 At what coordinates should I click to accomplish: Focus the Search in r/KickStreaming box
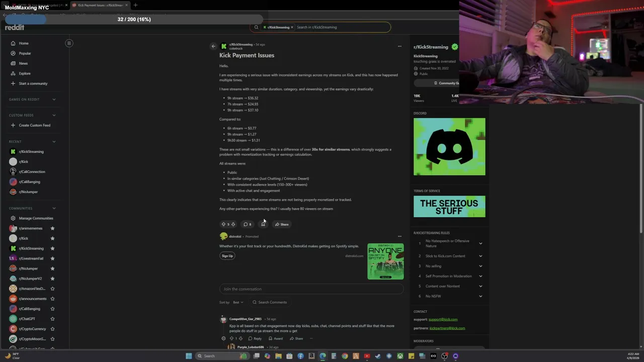click(x=342, y=27)
